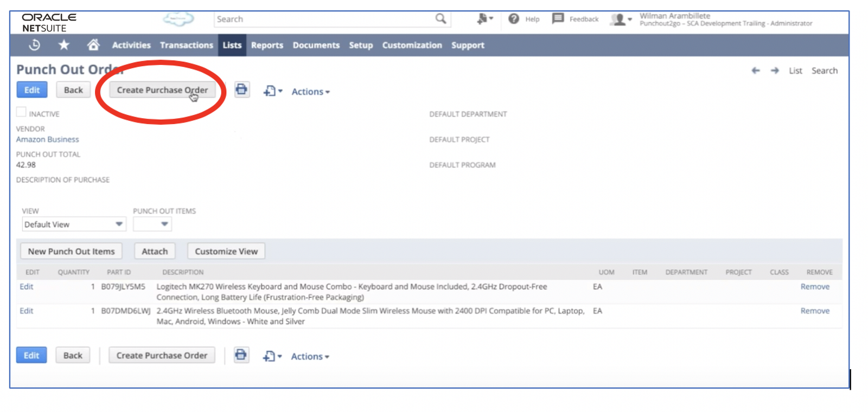Click the Department column header

686,272
